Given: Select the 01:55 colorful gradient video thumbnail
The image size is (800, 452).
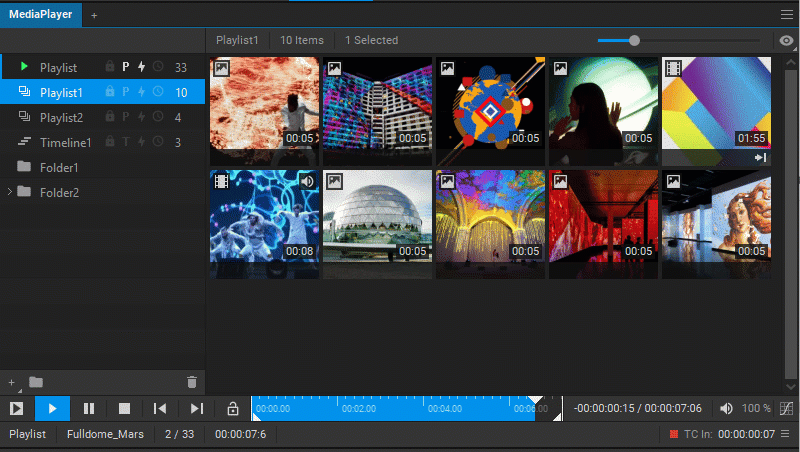Looking at the screenshot, I should (716, 111).
